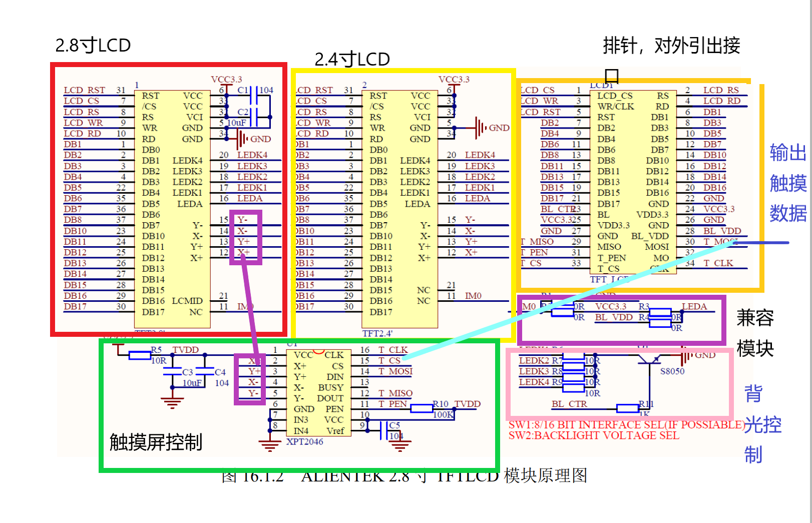Click the 2.8寸LCD section title
812x523 pixels.
pyautogui.click(x=92, y=45)
